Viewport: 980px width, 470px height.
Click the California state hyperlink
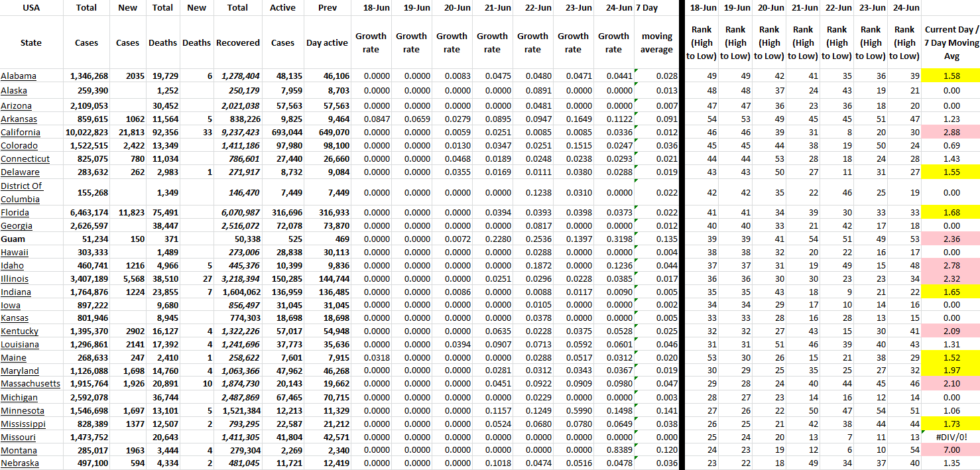(20, 133)
